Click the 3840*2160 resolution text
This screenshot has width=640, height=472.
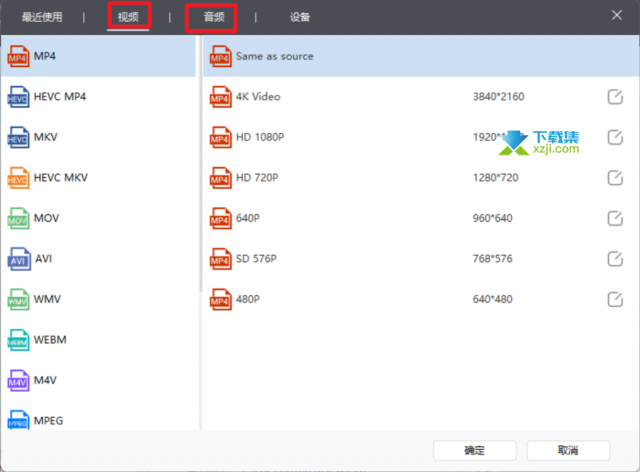tap(498, 97)
